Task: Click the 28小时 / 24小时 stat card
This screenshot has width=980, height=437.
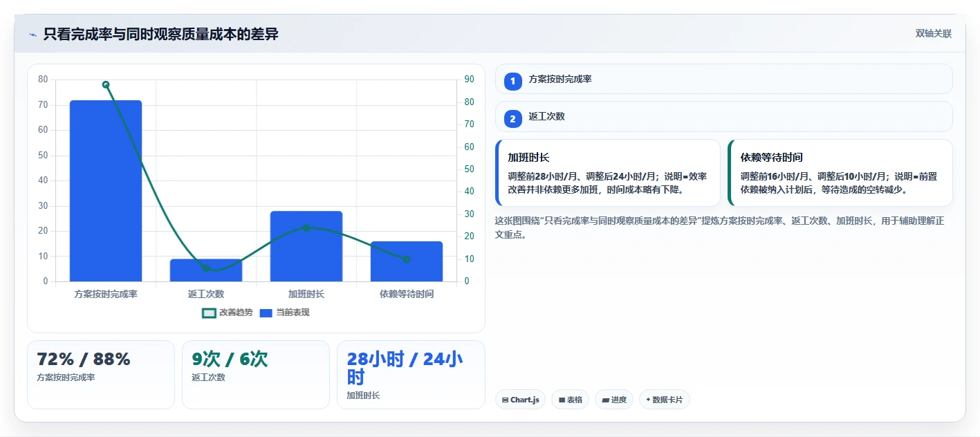Action: 411,375
